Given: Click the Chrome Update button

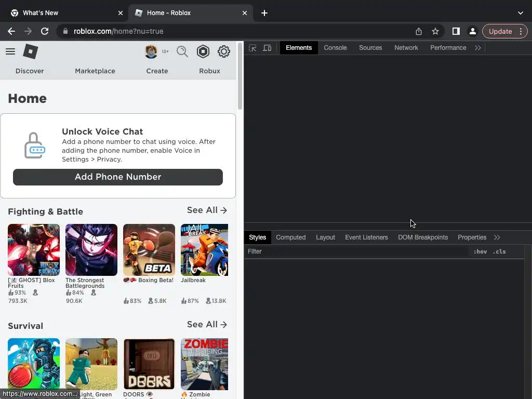Looking at the screenshot, I should click(x=500, y=31).
